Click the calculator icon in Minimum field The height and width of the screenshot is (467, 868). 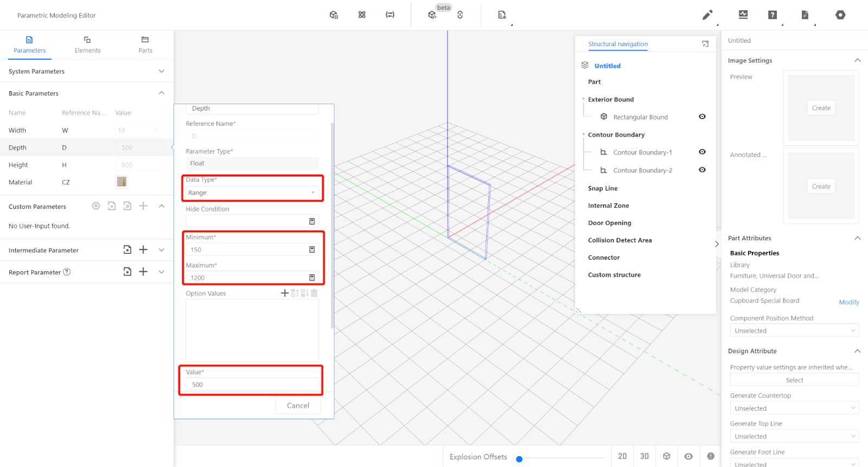pos(312,250)
